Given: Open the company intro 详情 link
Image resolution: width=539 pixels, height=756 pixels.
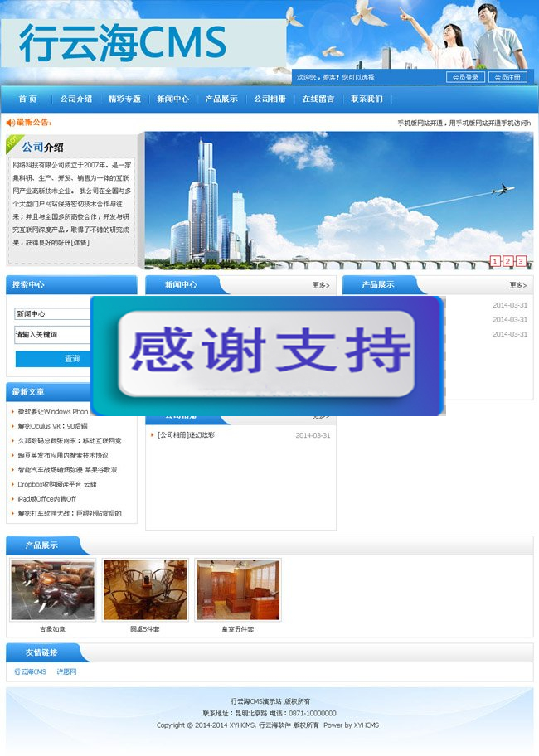Looking at the screenshot, I should [80, 243].
